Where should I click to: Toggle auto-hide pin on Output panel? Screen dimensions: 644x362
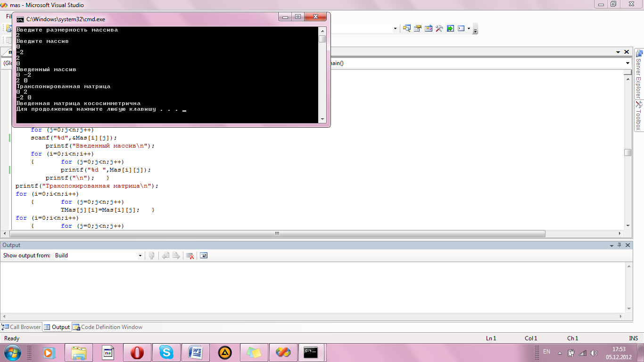pos(619,245)
